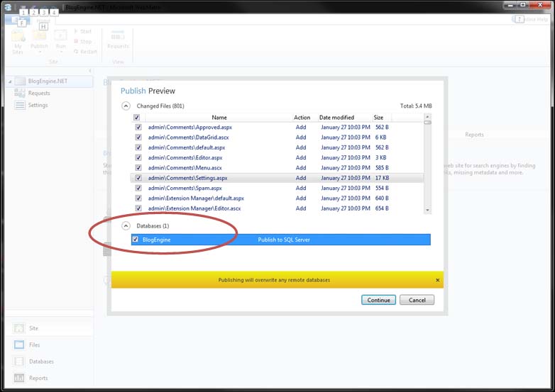This screenshot has width=555, height=392.
Task: Open Settings in the sidebar
Action: point(38,105)
